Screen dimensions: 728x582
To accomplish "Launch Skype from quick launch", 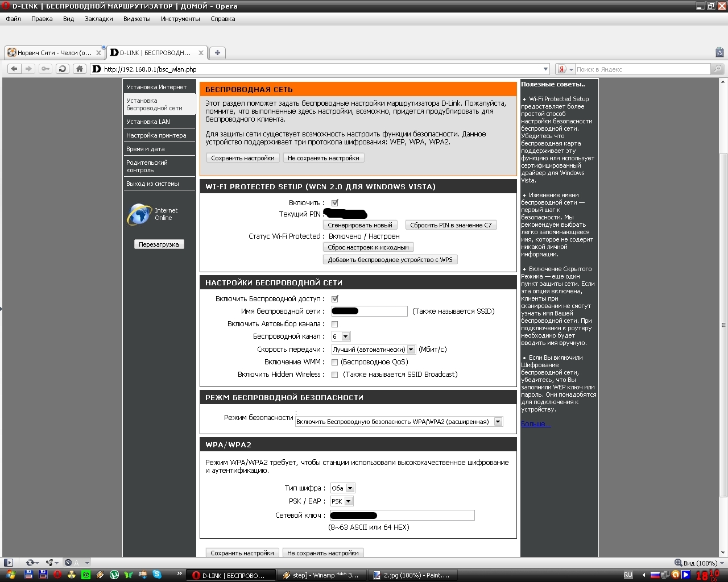I will tap(157, 575).
